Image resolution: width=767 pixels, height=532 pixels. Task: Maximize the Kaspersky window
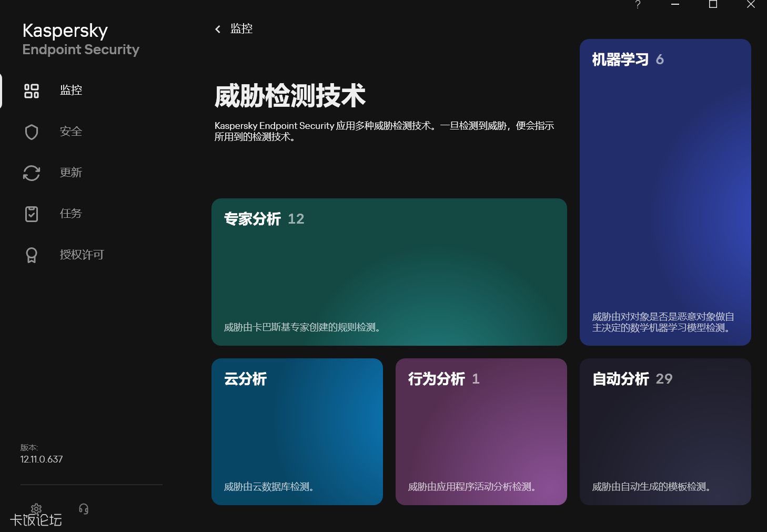point(713,5)
